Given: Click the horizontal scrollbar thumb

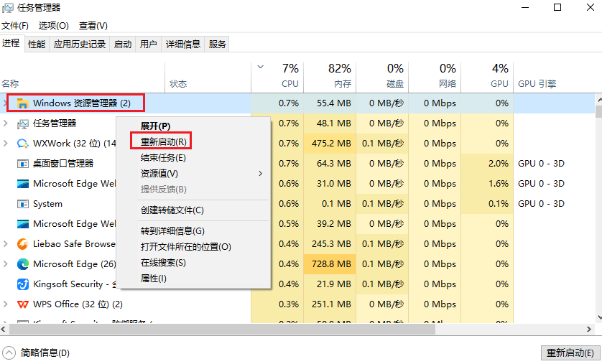Looking at the screenshot, I should [x=222, y=329].
